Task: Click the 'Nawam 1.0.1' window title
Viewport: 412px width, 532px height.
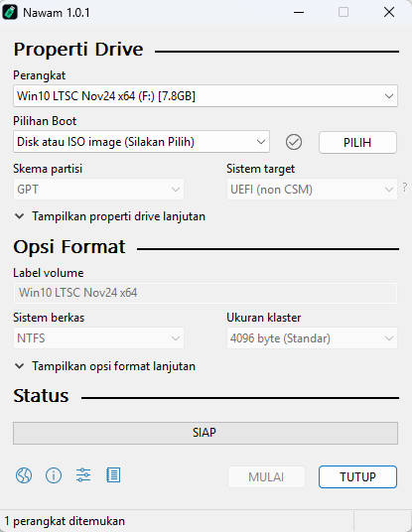Action: [x=57, y=13]
